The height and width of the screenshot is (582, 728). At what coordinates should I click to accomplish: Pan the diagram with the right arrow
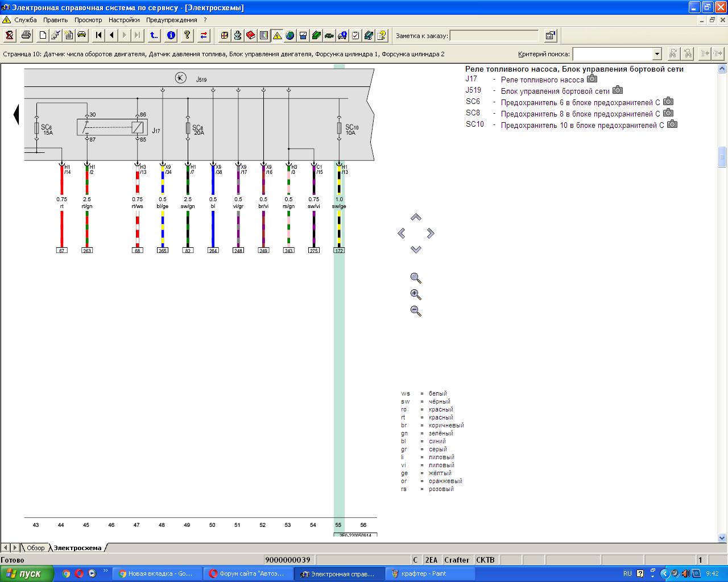pyautogui.click(x=431, y=233)
